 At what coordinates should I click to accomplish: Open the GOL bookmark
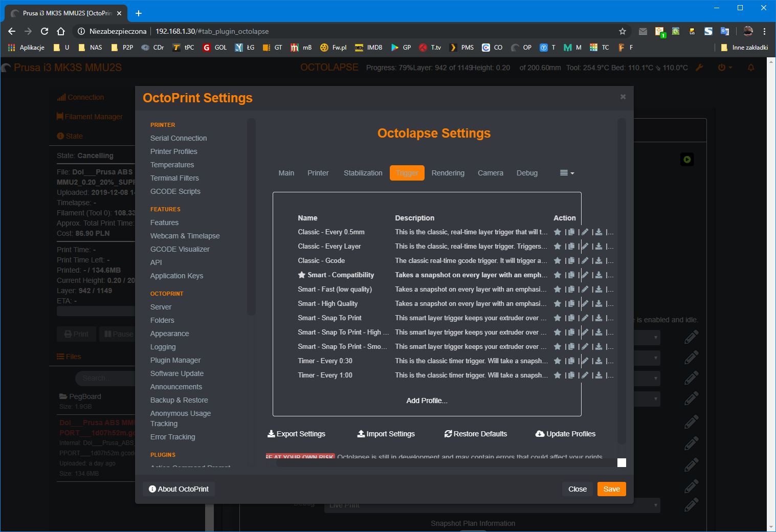click(215, 48)
